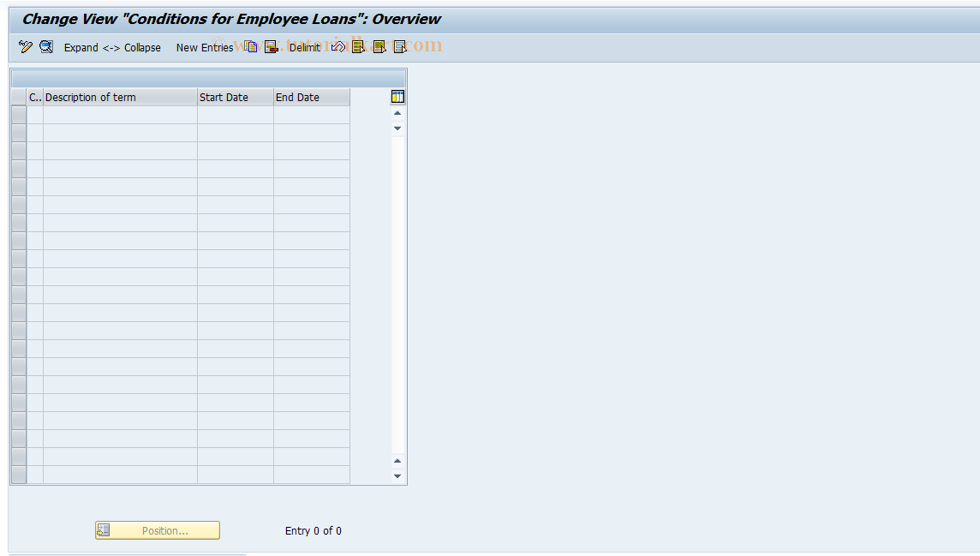This screenshot has width=980, height=556.
Task: Click the Select Block icon
Action: click(379, 47)
